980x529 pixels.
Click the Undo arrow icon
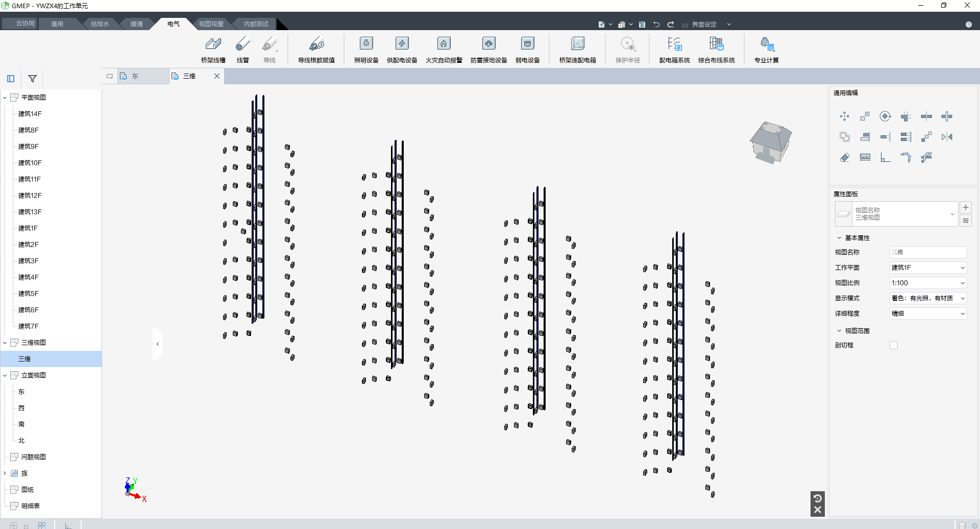coord(656,25)
